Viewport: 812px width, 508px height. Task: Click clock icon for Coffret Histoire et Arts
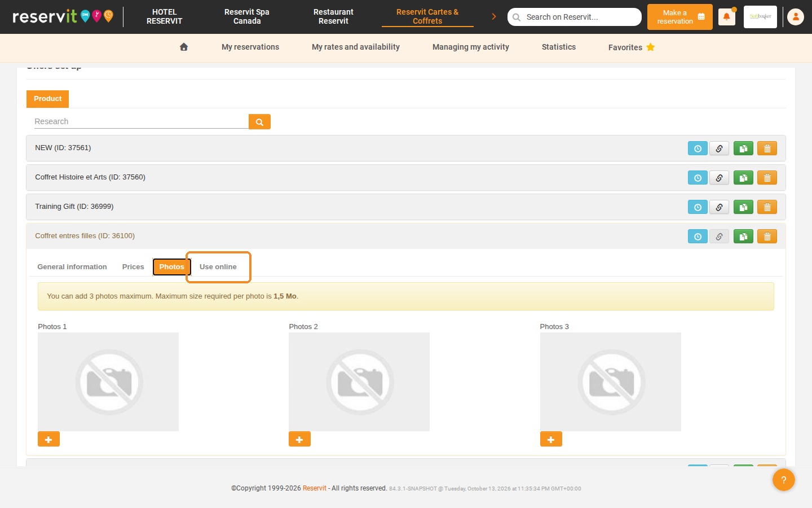point(698,178)
